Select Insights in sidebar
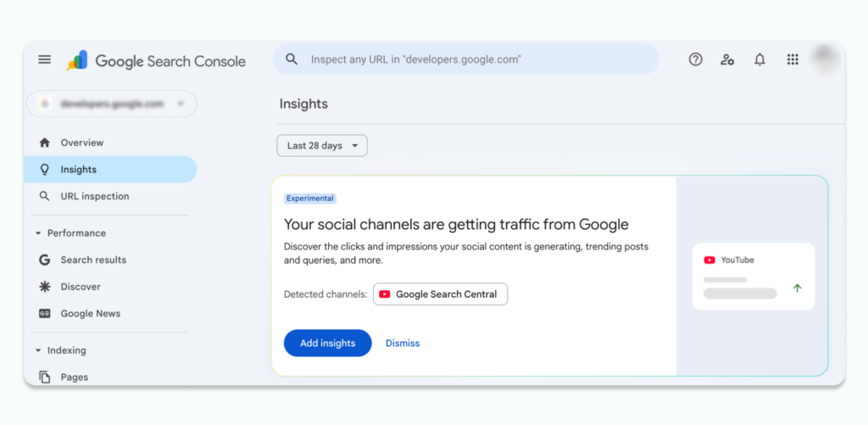Screen dimensions: 868x425 tap(110, 170)
